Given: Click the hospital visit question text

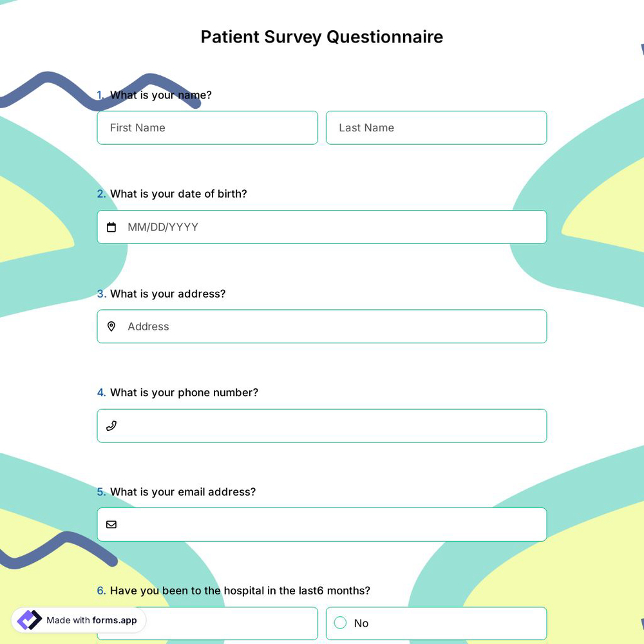Looking at the screenshot, I should tap(240, 590).
